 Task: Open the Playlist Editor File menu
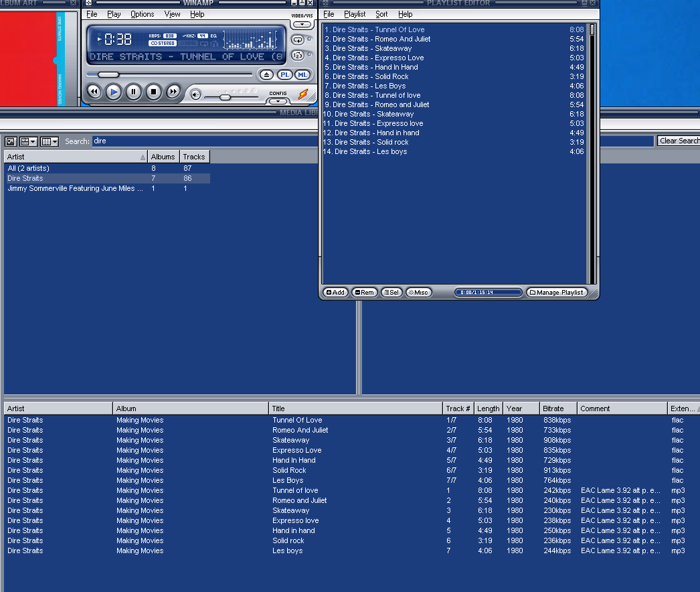coord(329,14)
